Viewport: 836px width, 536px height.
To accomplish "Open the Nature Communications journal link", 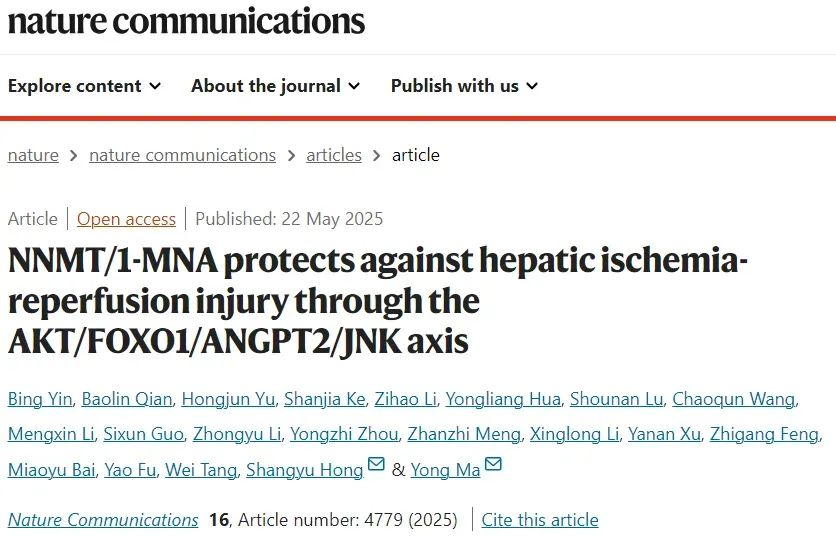I will pyautogui.click(x=103, y=520).
